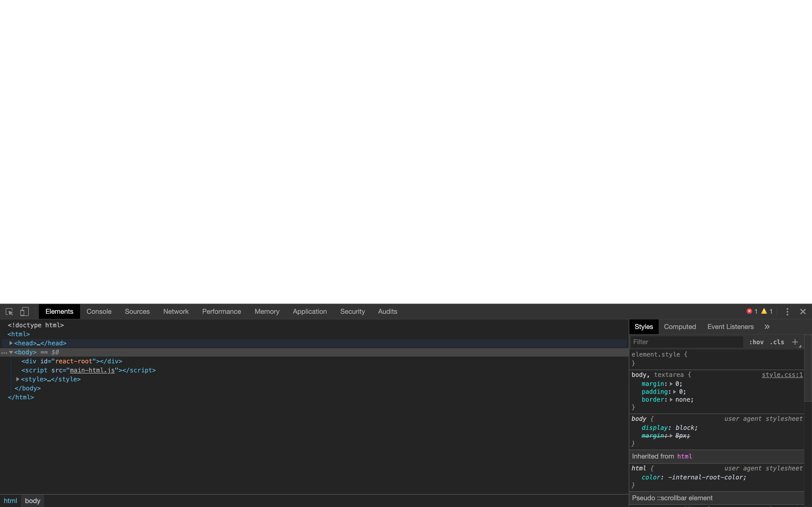Close the DevTools panel
Image resolution: width=812 pixels, height=507 pixels.
click(803, 312)
